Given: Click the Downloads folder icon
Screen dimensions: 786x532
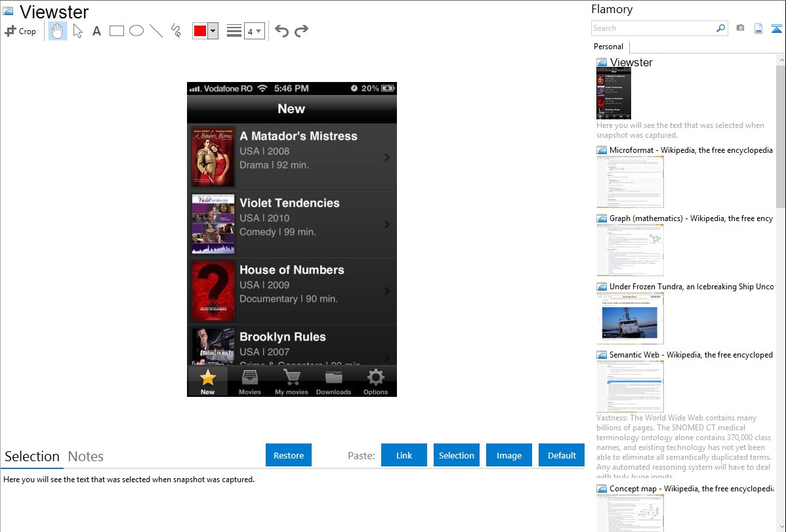Looking at the screenshot, I should pyautogui.click(x=333, y=378).
